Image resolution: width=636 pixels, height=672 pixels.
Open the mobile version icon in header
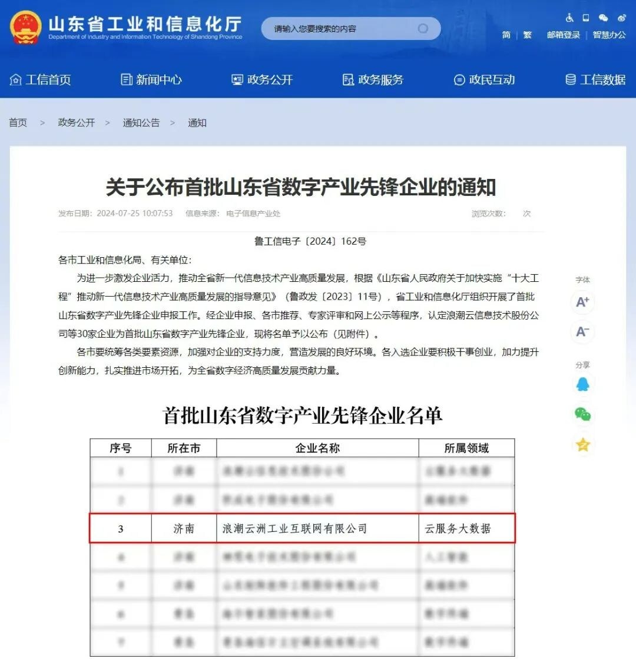[586, 18]
